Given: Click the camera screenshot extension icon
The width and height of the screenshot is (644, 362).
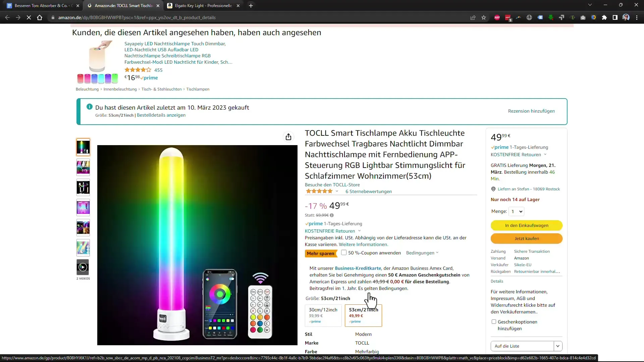Looking at the screenshot, I should [583, 17].
